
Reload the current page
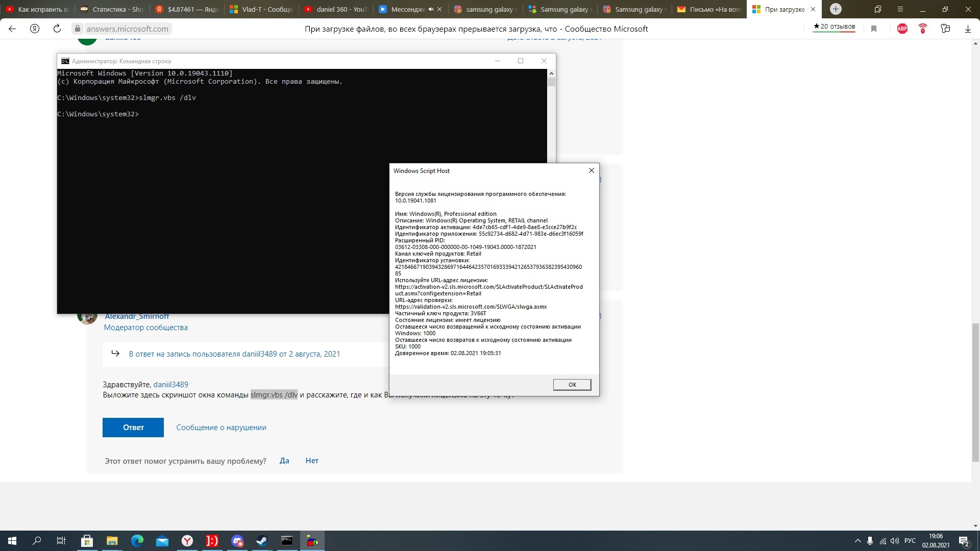tap(57, 29)
